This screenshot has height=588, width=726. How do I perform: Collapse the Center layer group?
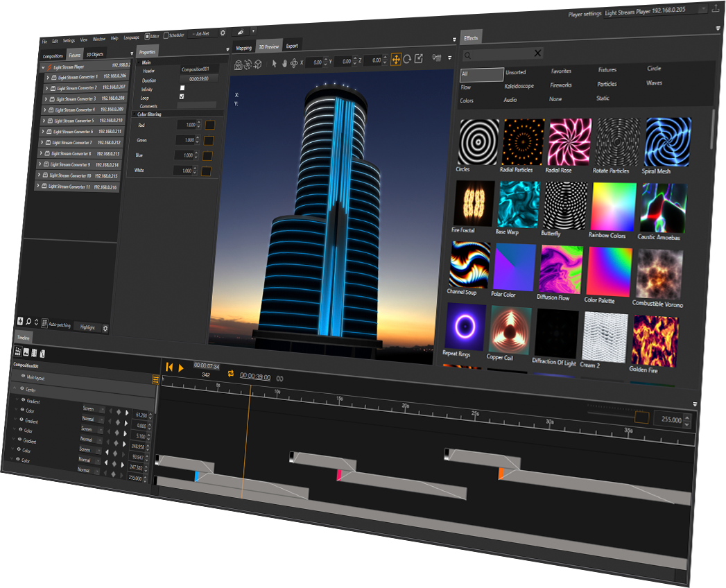tap(15, 388)
